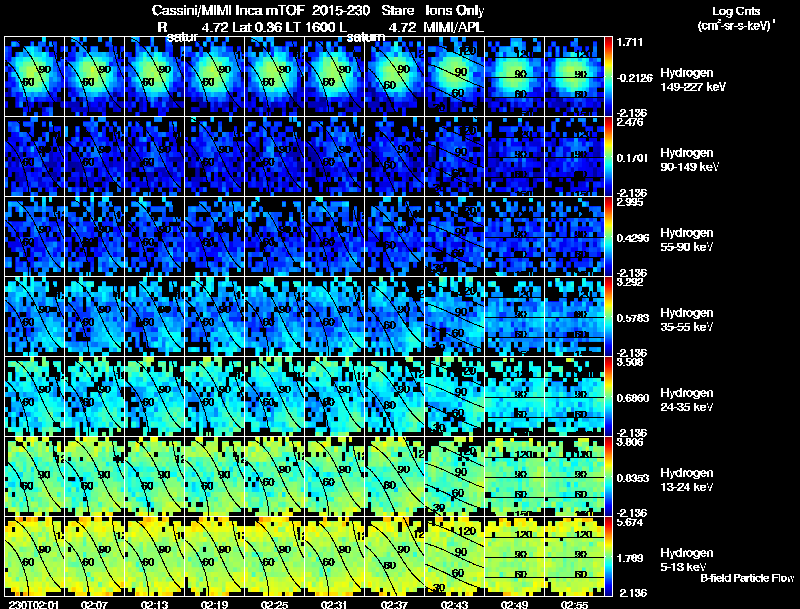The image size is (800, 609).
Task: Click the '0.8353' color scale value
Action: (633, 478)
